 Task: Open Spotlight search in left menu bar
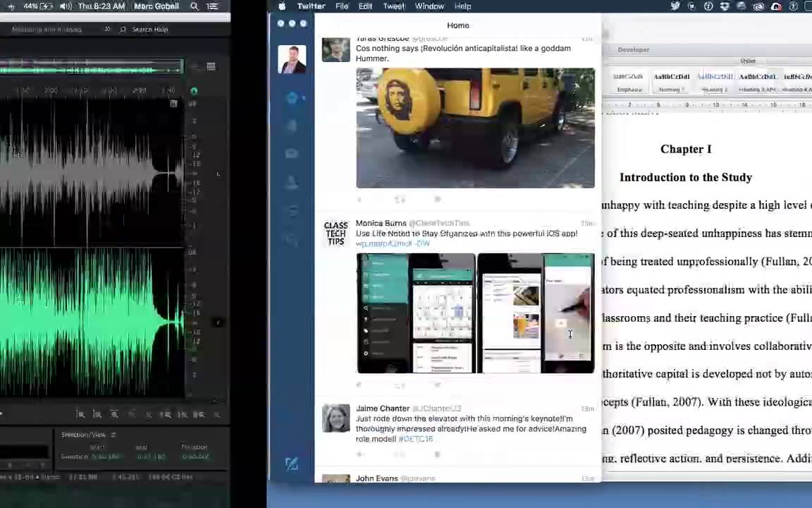coord(195,6)
